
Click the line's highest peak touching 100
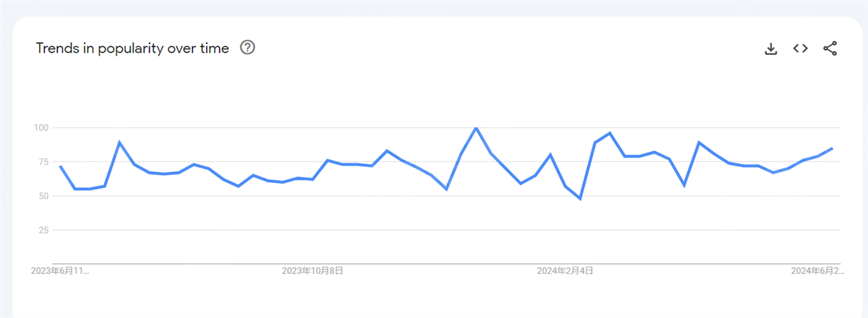click(x=476, y=128)
